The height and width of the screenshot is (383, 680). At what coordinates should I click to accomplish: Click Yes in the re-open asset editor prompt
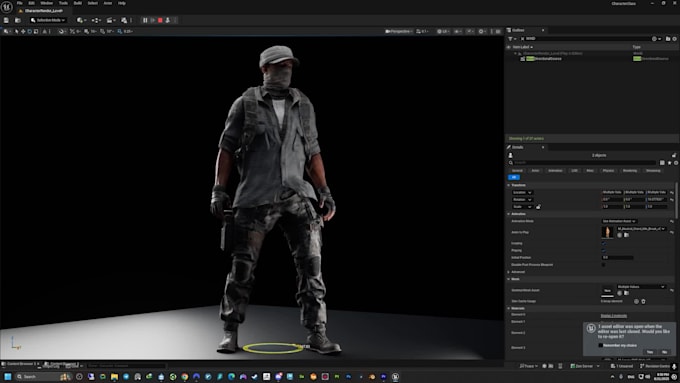(650, 352)
